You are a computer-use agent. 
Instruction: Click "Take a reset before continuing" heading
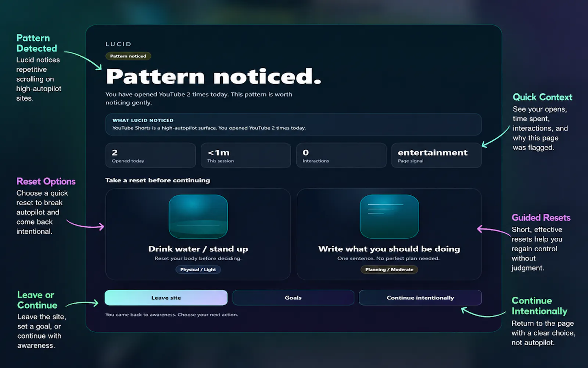coord(158,180)
